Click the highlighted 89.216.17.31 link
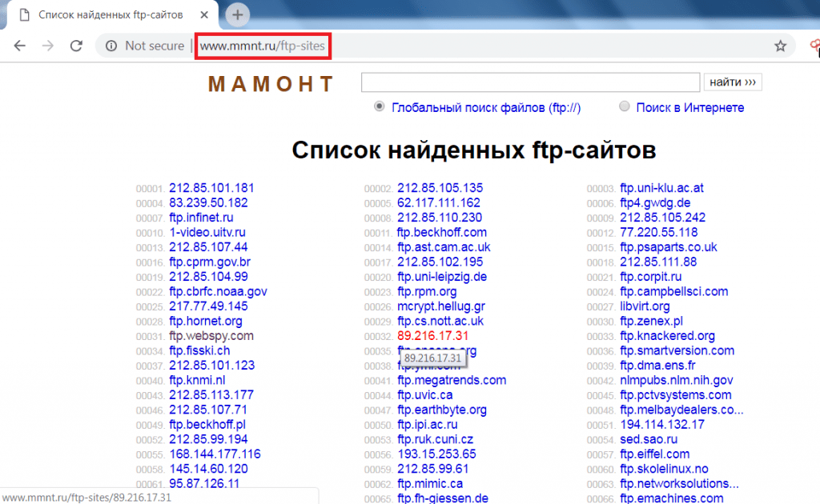The width and height of the screenshot is (820, 504). [431, 336]
